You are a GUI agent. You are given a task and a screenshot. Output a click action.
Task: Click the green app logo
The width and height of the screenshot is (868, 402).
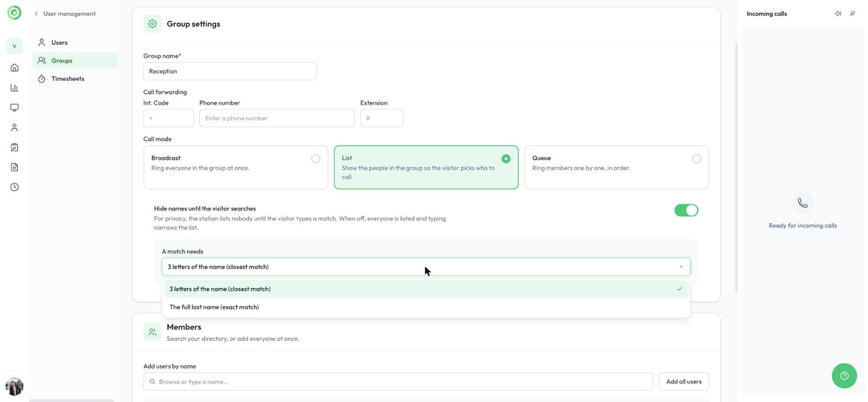[x=14, y=12]
